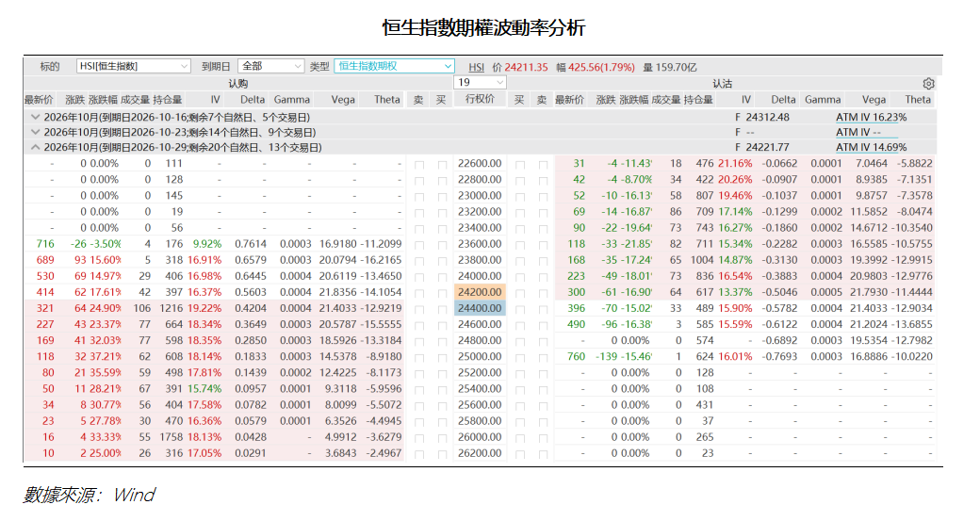Click put last price 760
The width and height of the screenshot is (980, 521).
click(577, 356)
